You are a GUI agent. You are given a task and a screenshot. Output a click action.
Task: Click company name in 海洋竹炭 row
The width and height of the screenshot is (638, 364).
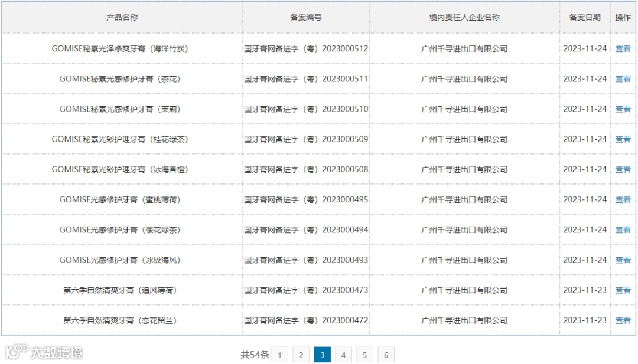click(x=464, y=49)
